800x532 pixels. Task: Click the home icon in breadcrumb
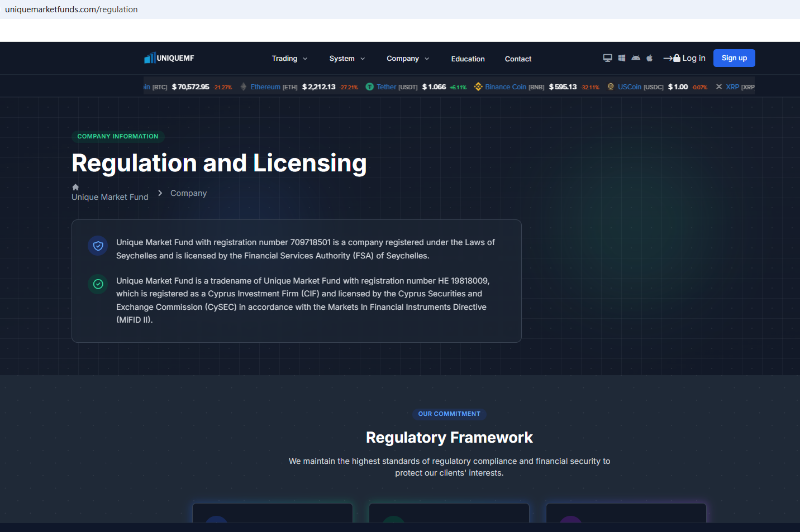75,187
